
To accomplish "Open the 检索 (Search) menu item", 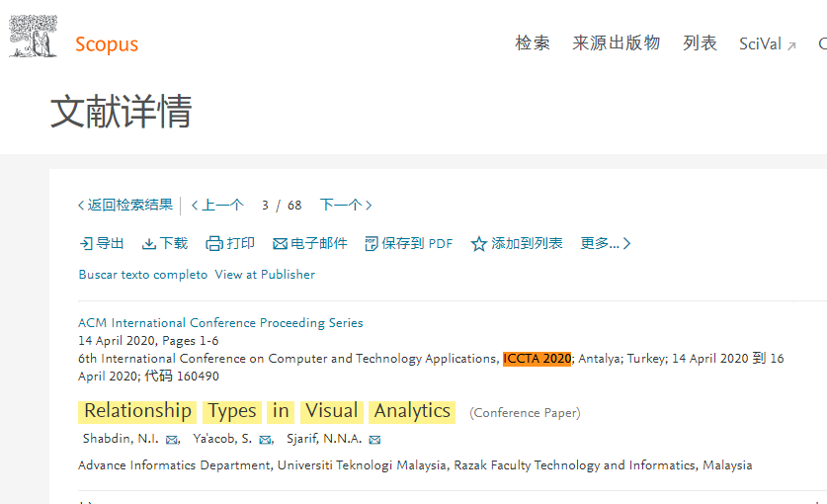I will (x=533, y=43).
